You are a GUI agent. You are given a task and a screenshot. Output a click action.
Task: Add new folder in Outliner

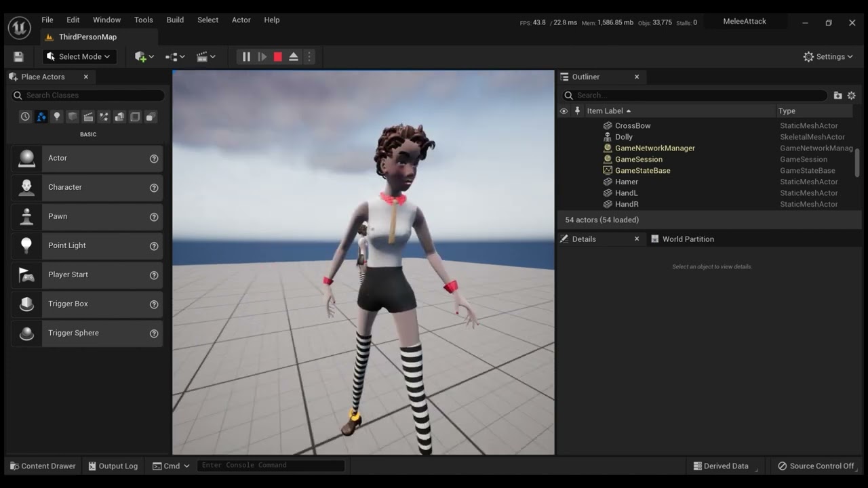(838, 96)
